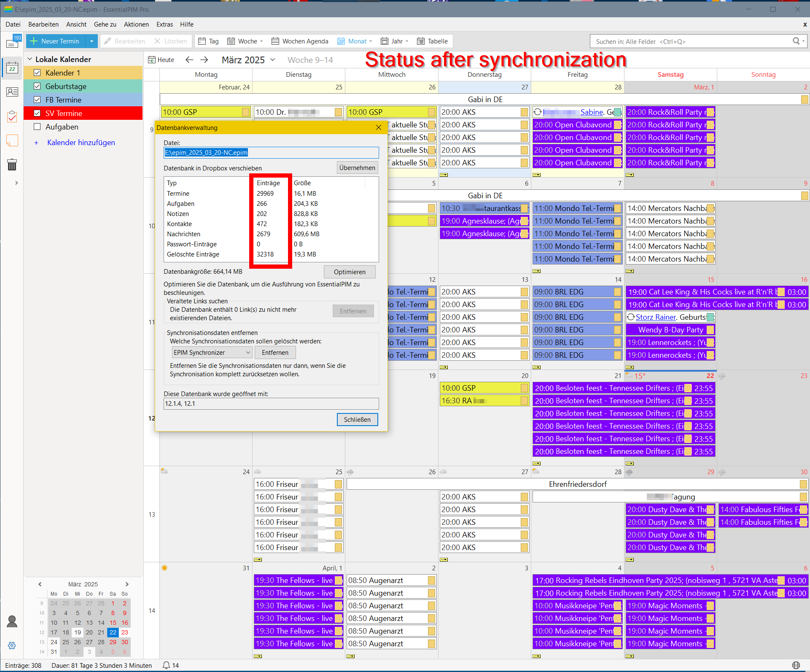Image resolution: width=810 pixels, height=672 pixels.
Task: Open the Woche view dropdown arrow
Action: [x=261, y=41]
